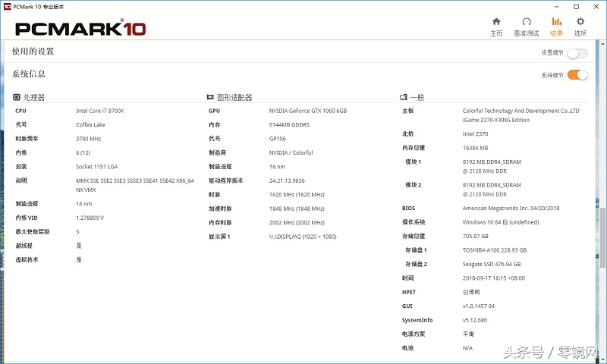
Task: Select the core count value 6 (12)
Action: click(83, 152)
